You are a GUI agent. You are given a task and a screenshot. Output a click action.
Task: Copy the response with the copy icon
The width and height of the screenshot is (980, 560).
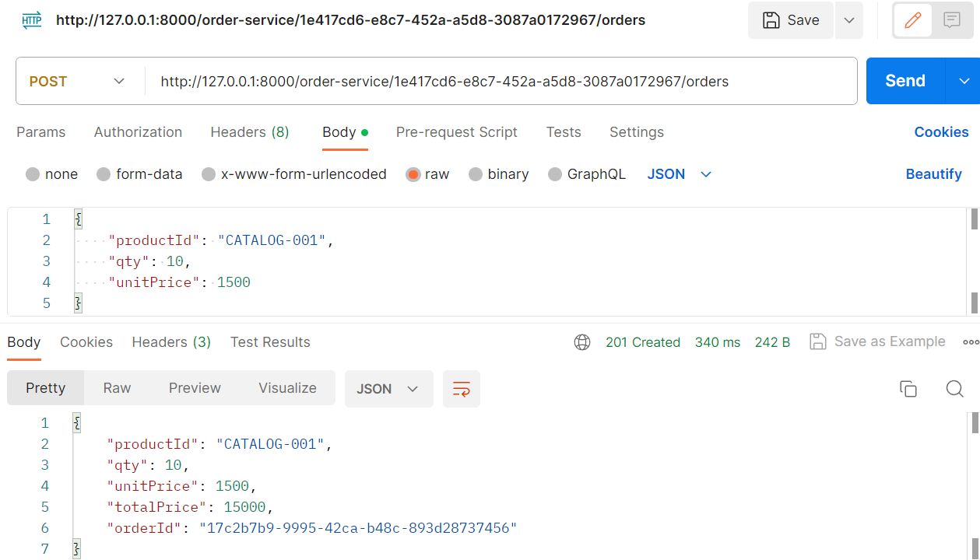(908, 389)
